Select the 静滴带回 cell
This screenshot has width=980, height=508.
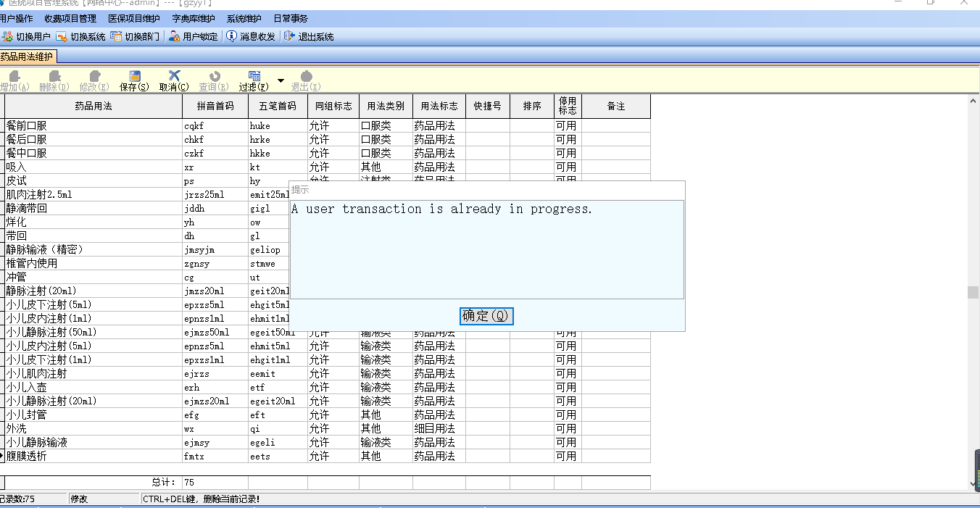94,209
